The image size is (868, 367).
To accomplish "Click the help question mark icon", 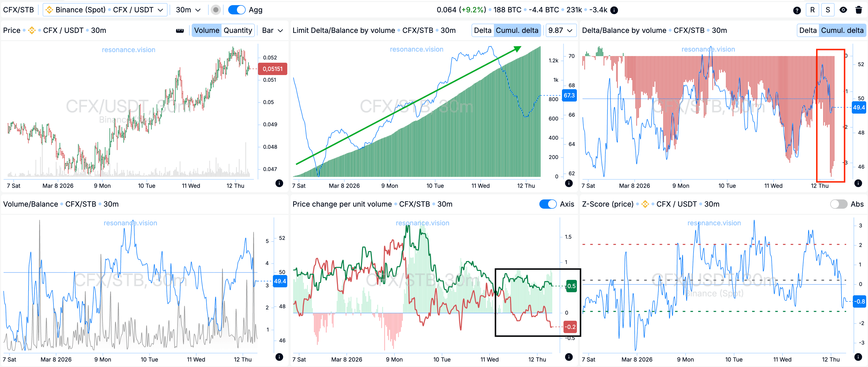I will coord(797,10).
